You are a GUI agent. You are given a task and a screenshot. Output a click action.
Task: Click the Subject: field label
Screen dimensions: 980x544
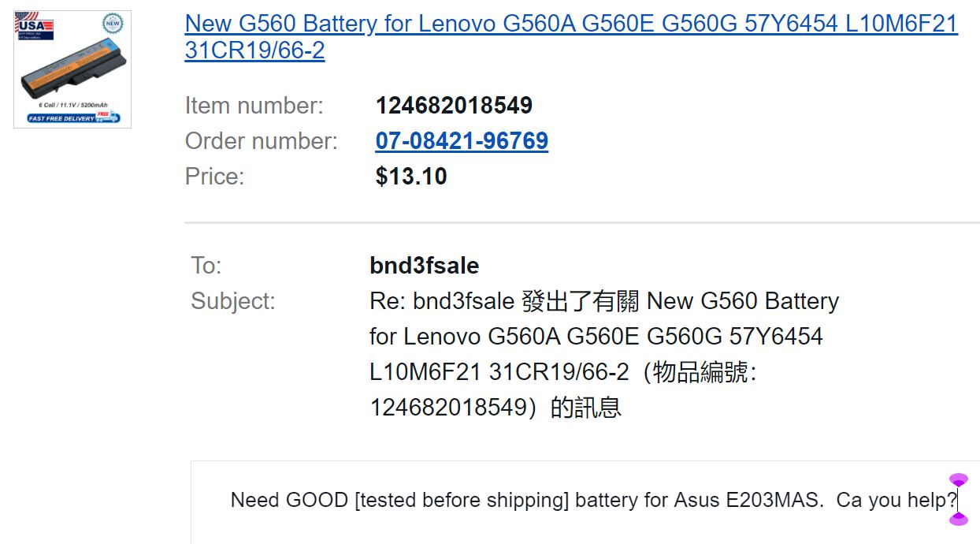(233, 301)
